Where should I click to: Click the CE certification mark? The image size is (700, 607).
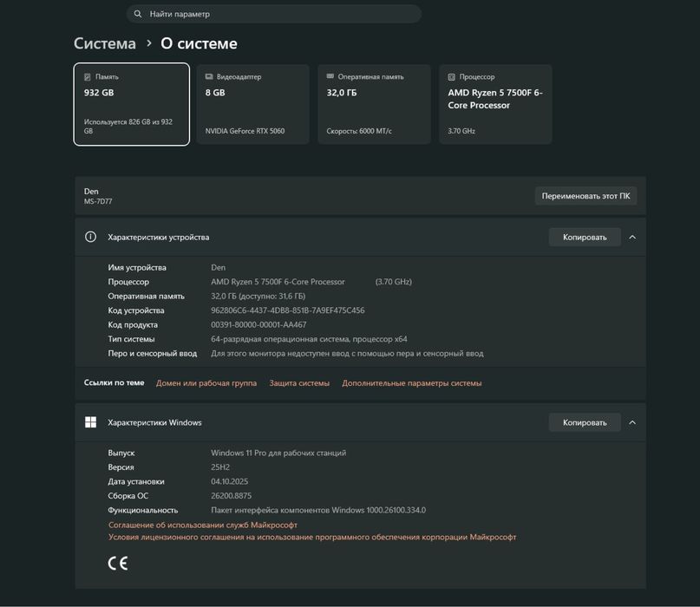point(118,564)
